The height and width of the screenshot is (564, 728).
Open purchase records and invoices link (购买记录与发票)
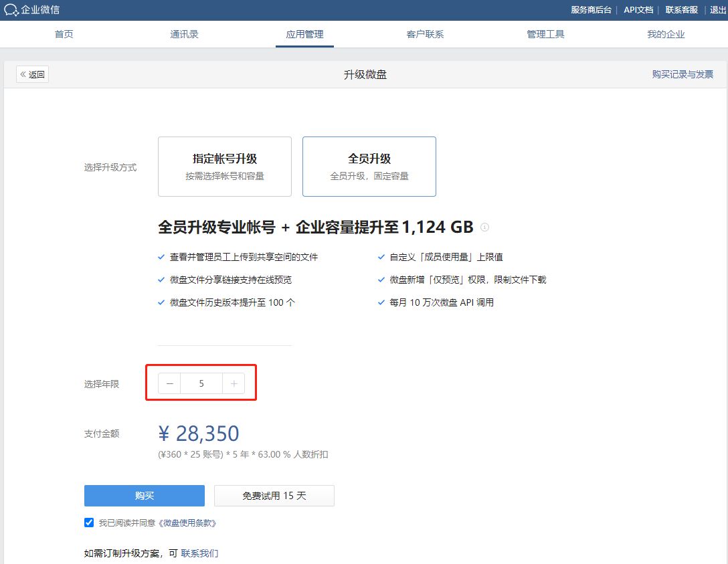pos(682,74)
